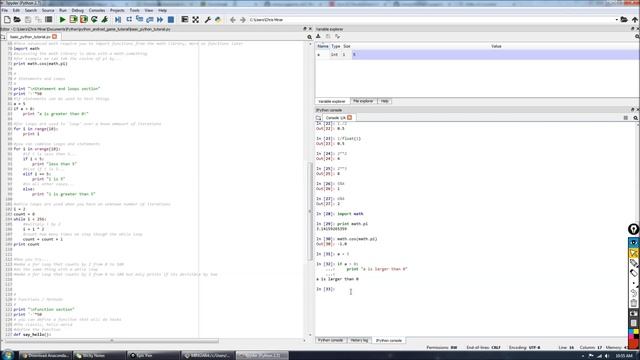Switch to the History log tab
Image resolution: width=640 pixels, height=360 pixels.
pyautogui.click(x=359, y=340)
